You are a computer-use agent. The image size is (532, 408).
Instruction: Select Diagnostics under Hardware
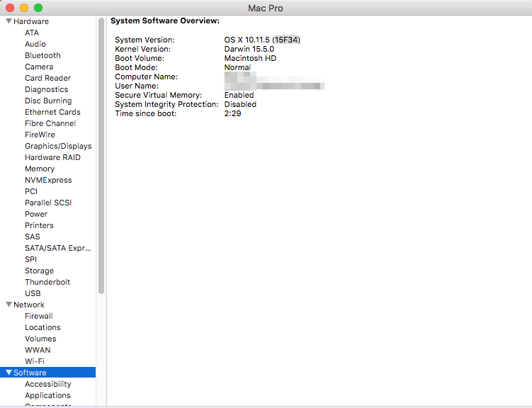coord(47,89)
